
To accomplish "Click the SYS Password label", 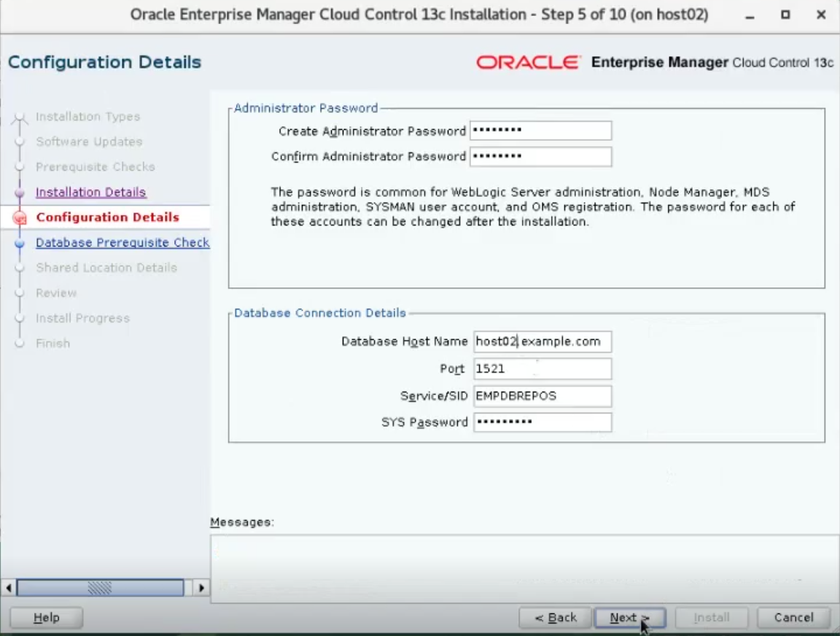I will tap(425, 422).
